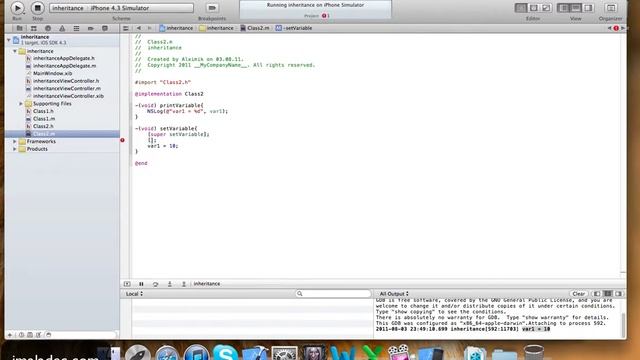Toggle the navigator pane view button

563,8
